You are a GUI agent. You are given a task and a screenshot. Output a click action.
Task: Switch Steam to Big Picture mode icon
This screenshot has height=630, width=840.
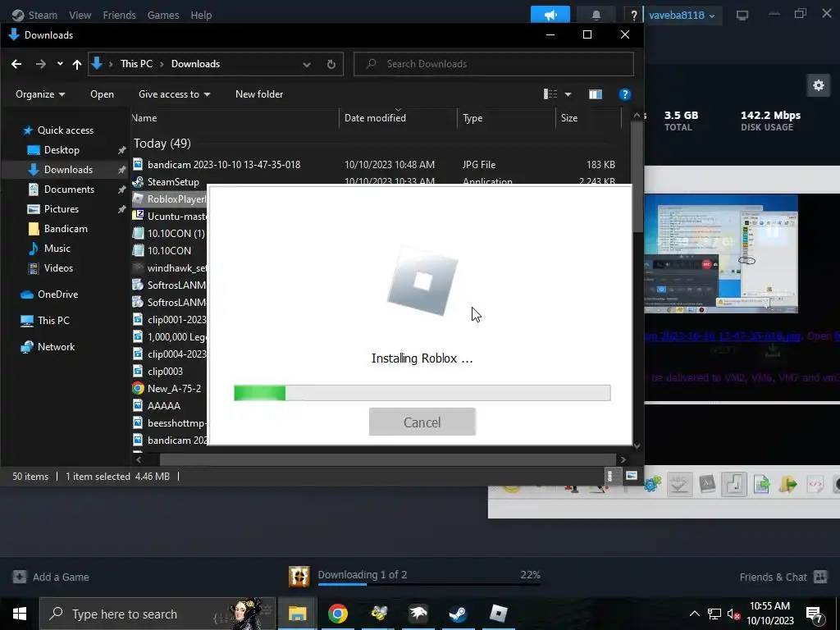click(x=742, y=15)
